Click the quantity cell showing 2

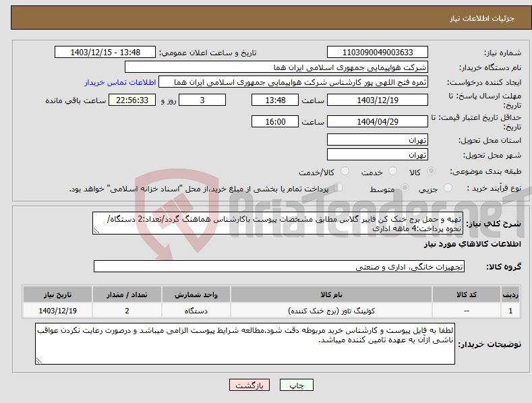(127, 311)
